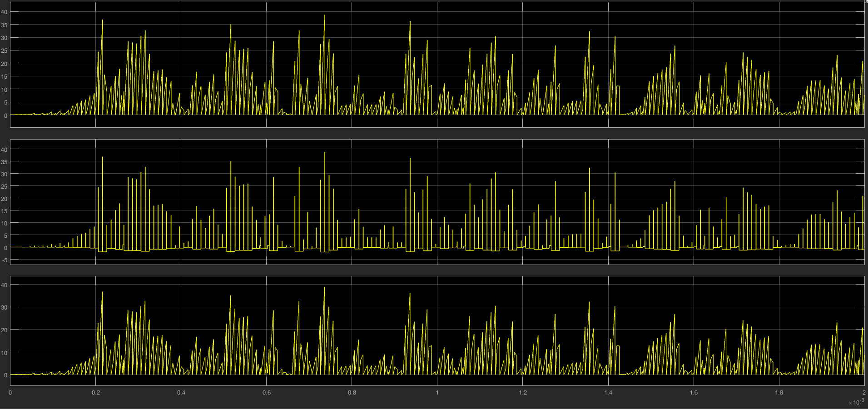868x410 pixels.
Task: Select the bottom scope plot waveform area
Action: [437, 331]
